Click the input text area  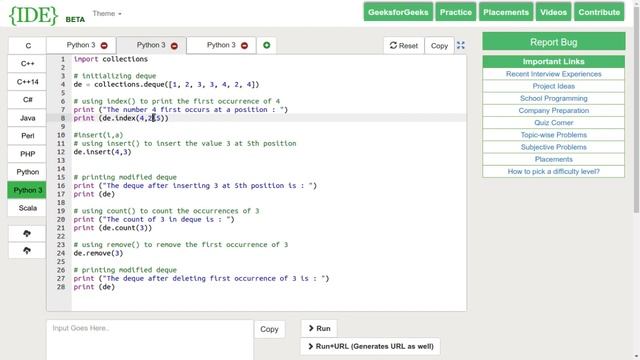pos(150,340)
